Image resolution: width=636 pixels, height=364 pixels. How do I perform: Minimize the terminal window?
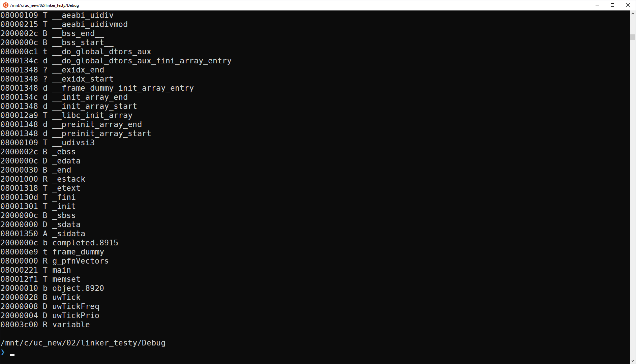[x=597, y=5]
